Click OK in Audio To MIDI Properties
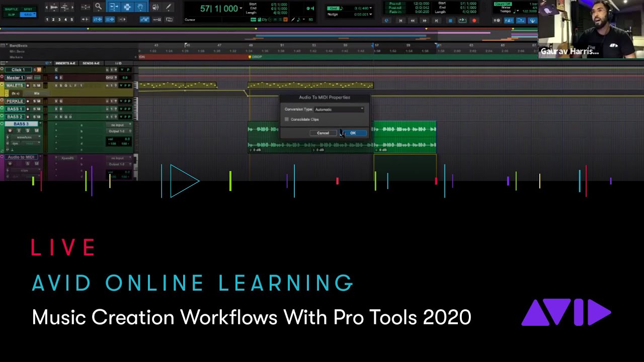This screenshot has height=362, width=644. tap(353, 133)
